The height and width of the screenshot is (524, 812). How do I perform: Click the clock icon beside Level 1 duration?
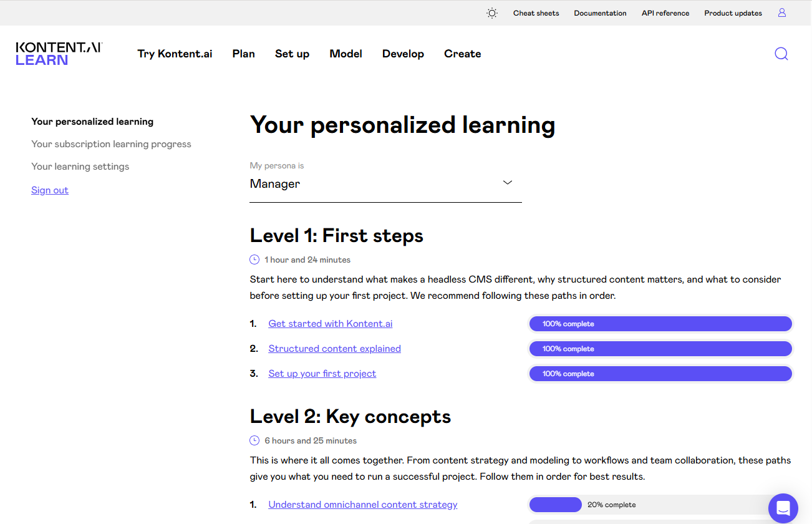tap(254, 259)
